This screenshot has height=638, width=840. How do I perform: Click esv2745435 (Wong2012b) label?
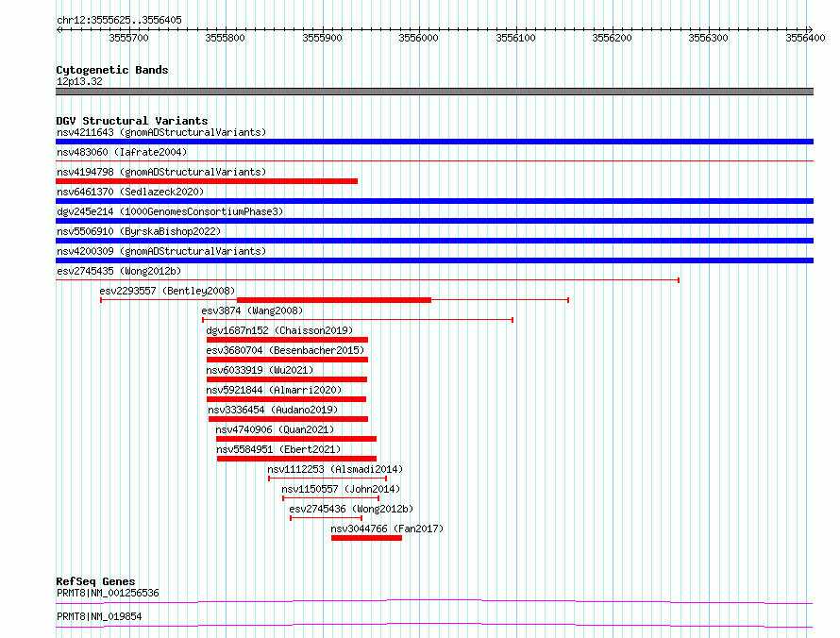[119, 271]
